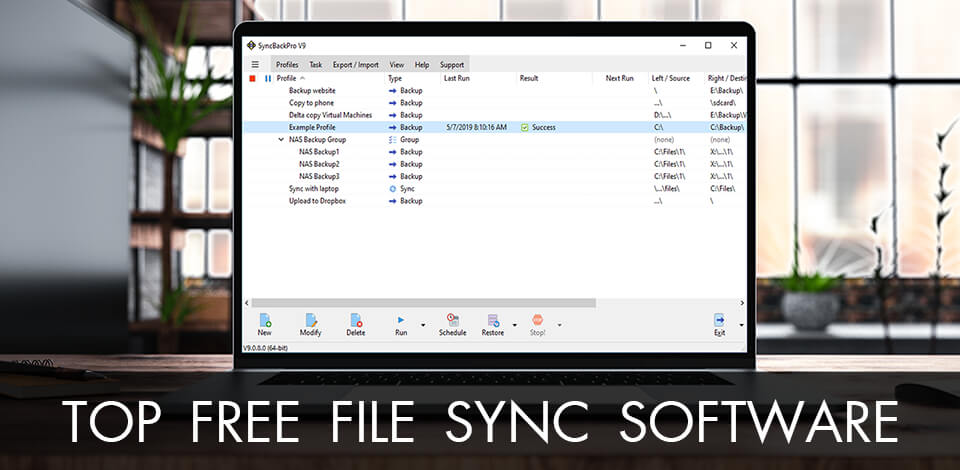The width and height of the screenshot is (960, 470).
Task: Select the Backup website profile
Action: click(312, 91)
